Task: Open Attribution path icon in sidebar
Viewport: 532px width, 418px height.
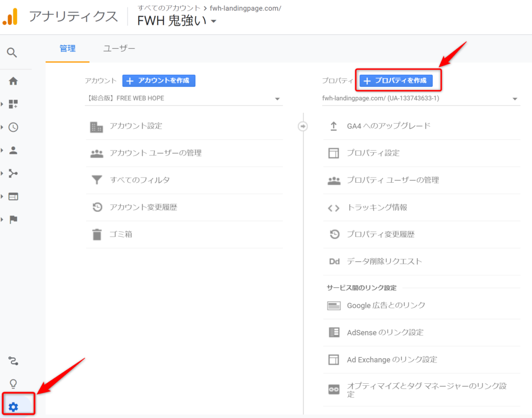Action: pyautogui.click(x=13, y=361)
